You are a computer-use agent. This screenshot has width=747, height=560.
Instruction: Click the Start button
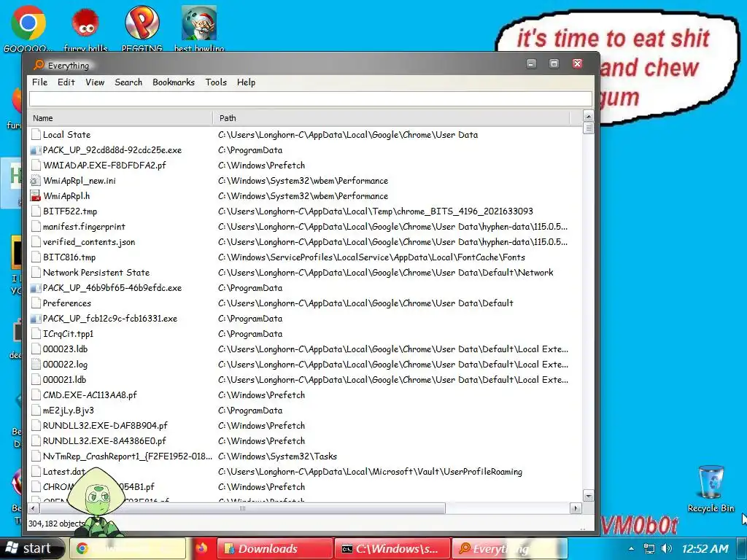coord(31,548)
